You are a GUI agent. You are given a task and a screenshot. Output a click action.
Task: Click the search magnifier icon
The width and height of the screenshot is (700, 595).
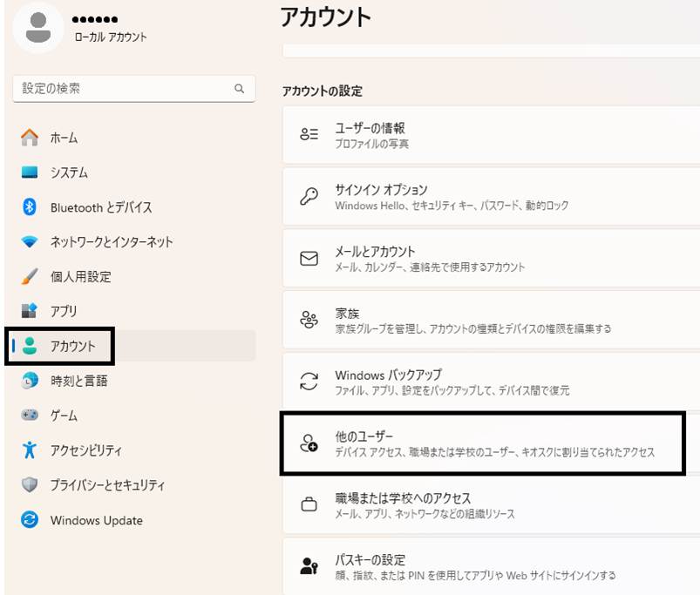239,89
